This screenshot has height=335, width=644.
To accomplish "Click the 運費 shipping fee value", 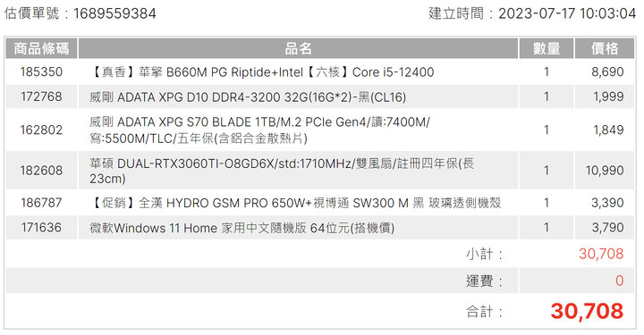I will (x=619, y=281).
